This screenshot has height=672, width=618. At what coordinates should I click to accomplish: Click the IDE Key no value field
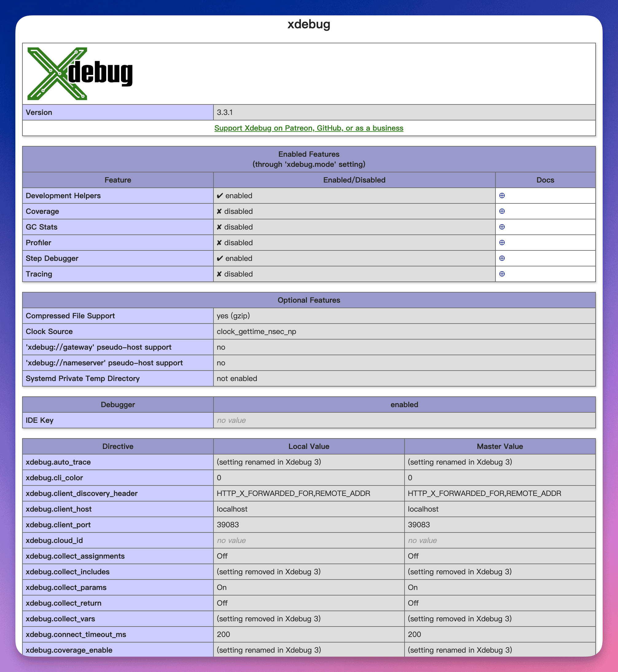[x=404, y=420]
